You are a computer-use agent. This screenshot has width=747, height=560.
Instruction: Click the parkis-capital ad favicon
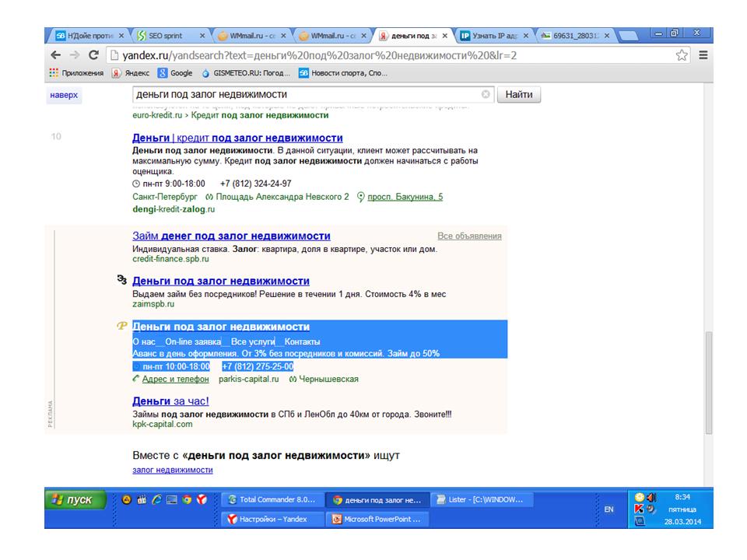pyautogui.click(x=122, y=326)
